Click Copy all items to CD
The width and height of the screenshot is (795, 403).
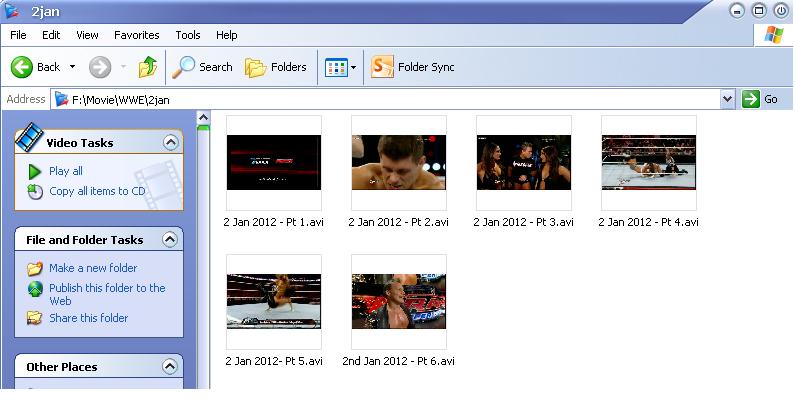(97, 191)
